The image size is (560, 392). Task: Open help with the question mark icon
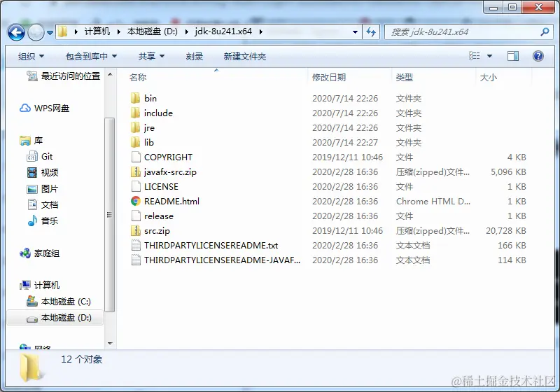point(538,56)
